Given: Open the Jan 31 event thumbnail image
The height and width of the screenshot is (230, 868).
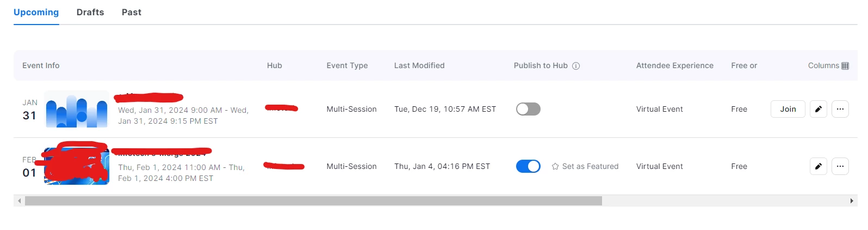Looking at the screenshot, I should pos(77,109).
